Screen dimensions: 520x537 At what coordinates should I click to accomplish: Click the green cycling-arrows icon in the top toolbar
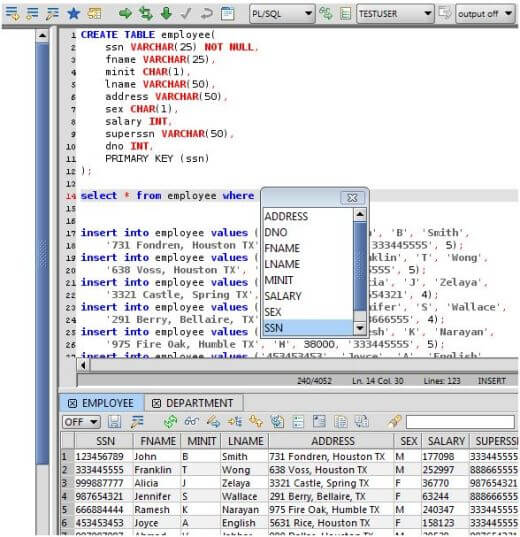tap(146, 14)
